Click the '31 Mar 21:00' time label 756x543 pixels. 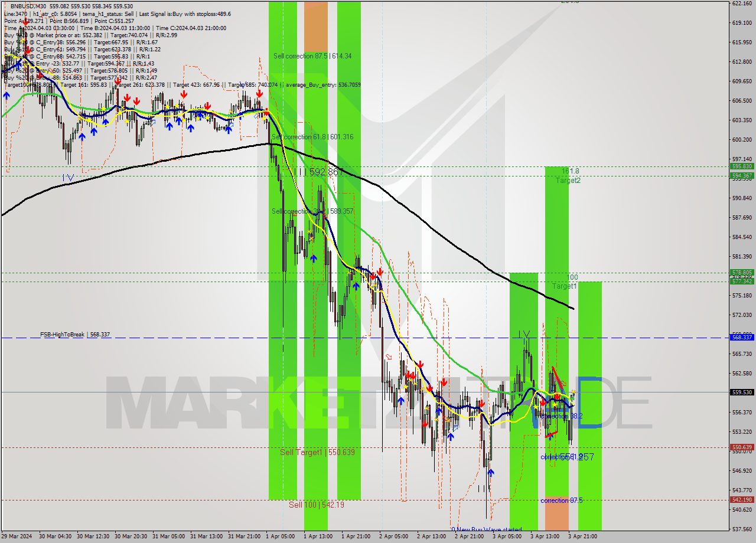point(244,537)
